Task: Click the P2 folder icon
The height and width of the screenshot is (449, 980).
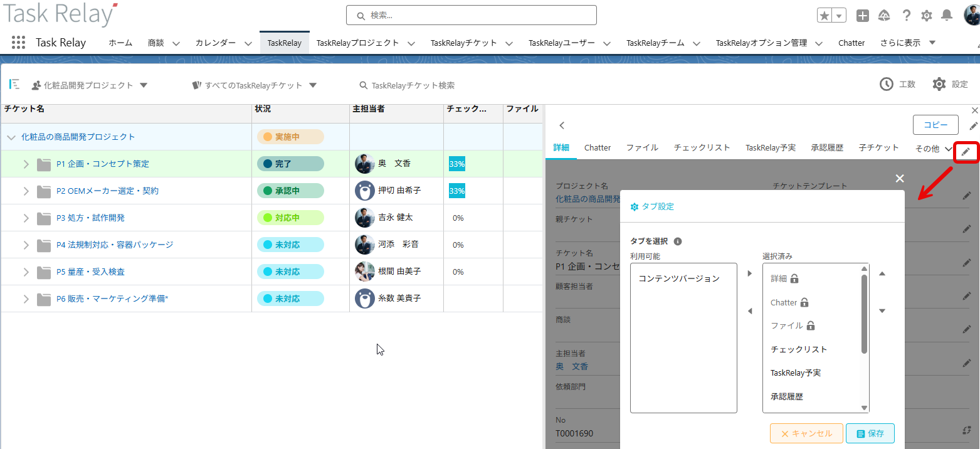Action: pos(43,191)
